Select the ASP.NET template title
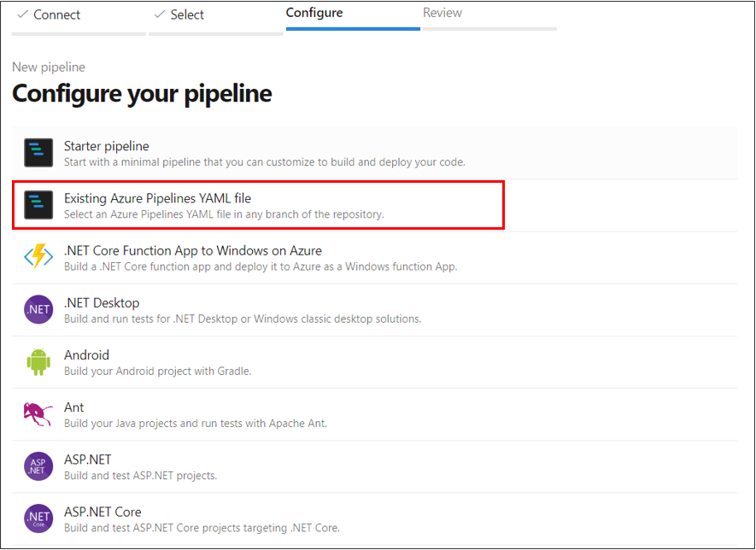Screen dimensions: 756x550 coord(88,459)
